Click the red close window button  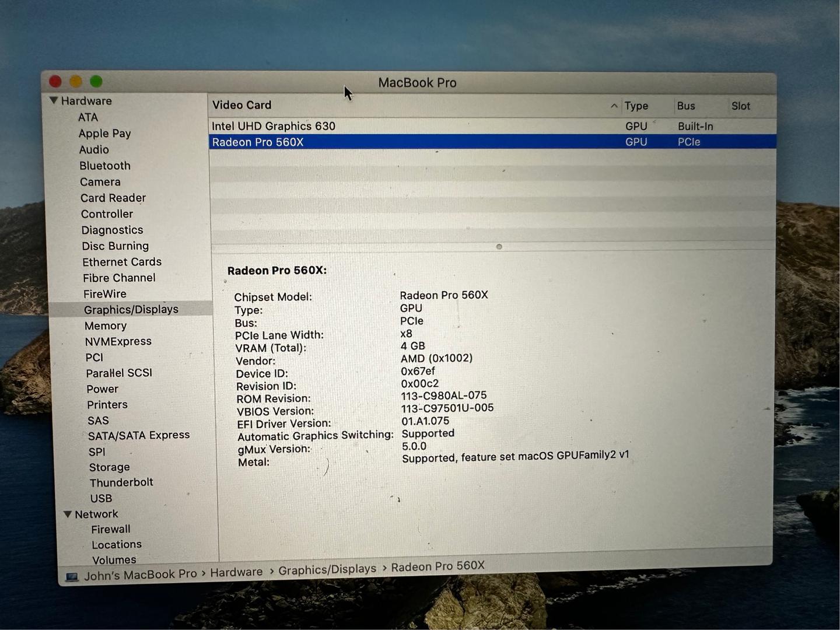pyautogui.click(x=55, y=81)
